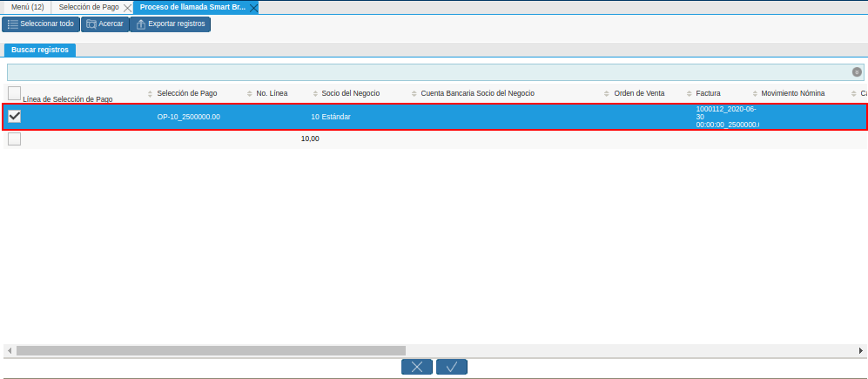
Task: Click the search field expand arrow icon
Action: [x=857, y=72]
